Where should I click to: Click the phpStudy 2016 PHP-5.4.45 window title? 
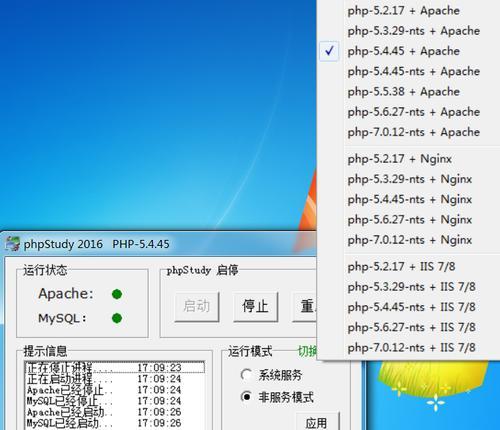[96, 244]
